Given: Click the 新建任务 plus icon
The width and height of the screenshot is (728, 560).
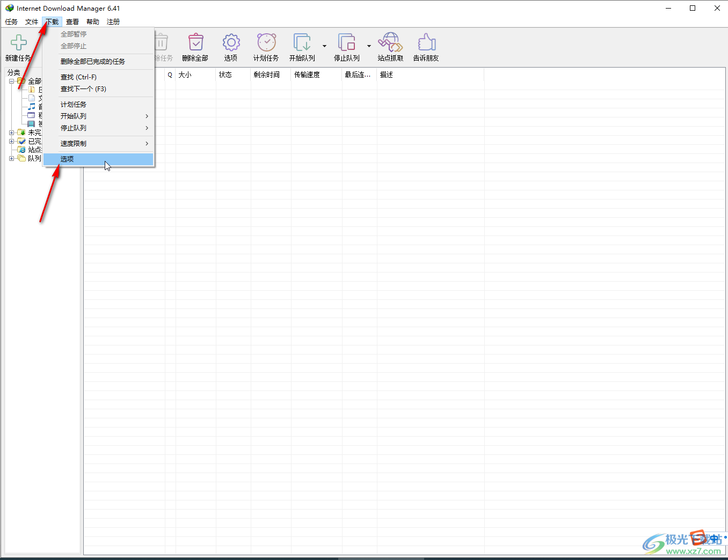Looking at the screenshot, I should click(x=19, y=42).
